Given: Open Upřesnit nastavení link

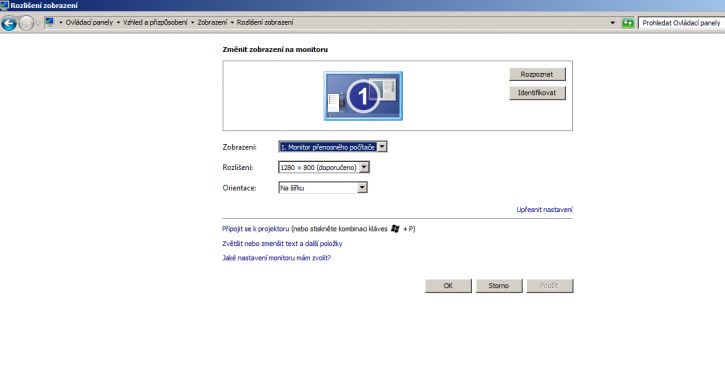Looking at the screenshot, I should 544,210.
